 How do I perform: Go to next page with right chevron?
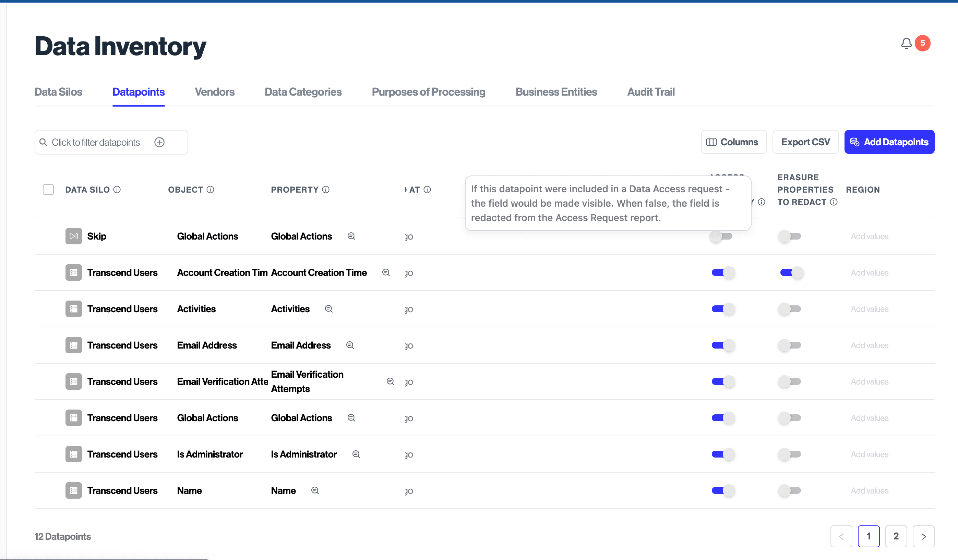coord(923,536)
